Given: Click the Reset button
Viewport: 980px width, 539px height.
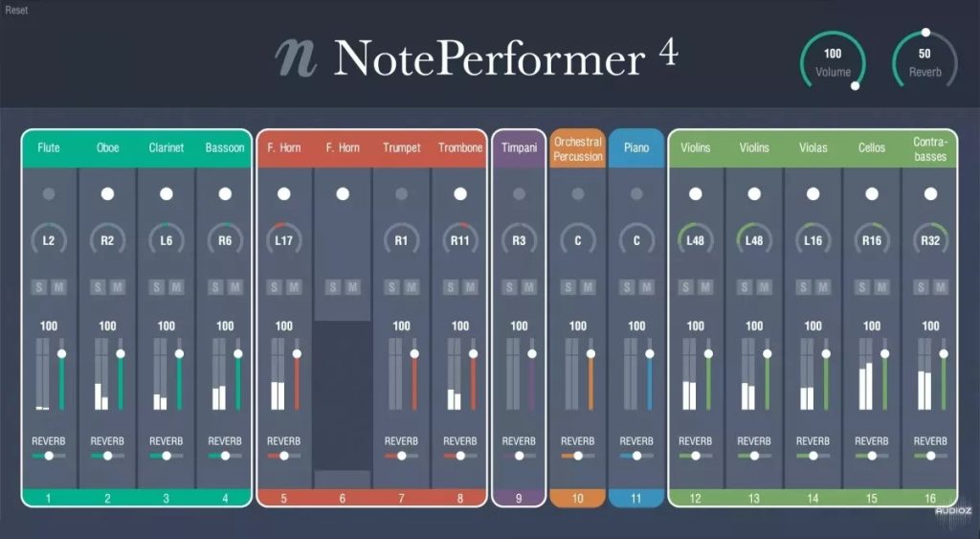Looking at the screenshot, I should (x=16, y=10).
